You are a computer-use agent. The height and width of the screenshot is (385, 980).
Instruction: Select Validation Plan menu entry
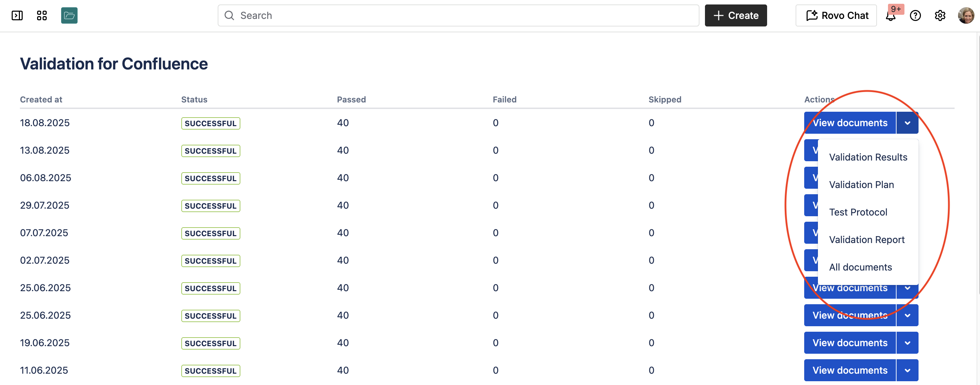pyautogui.click(x=868, y=185)
